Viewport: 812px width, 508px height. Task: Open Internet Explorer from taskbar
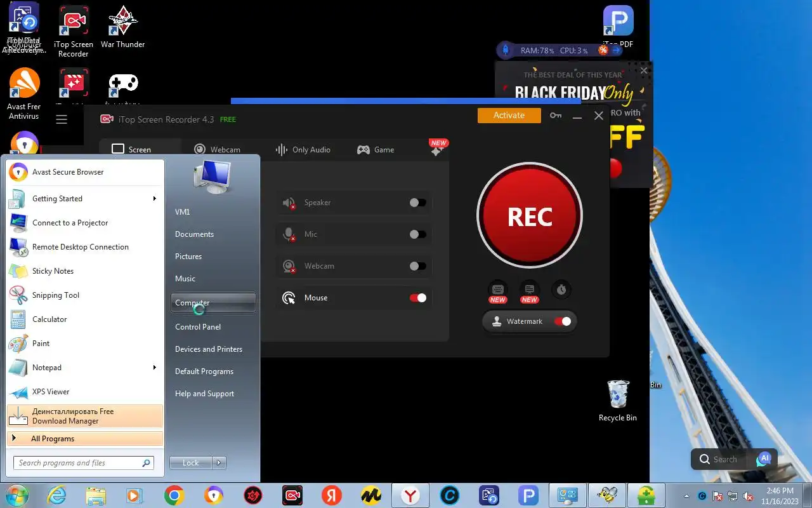[x=57, y=495]
